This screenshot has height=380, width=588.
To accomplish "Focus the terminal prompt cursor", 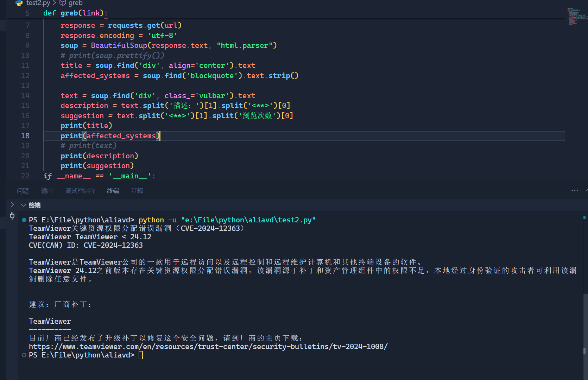I will 141,355.
